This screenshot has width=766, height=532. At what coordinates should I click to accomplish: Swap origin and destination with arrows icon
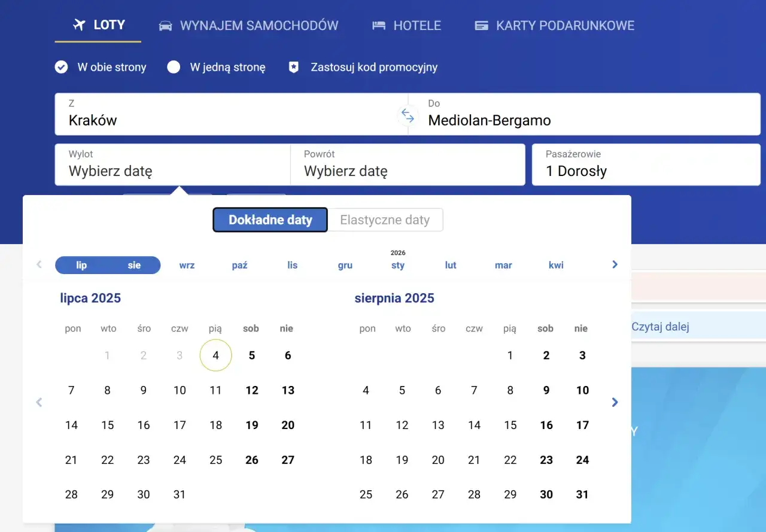point(408,115)
